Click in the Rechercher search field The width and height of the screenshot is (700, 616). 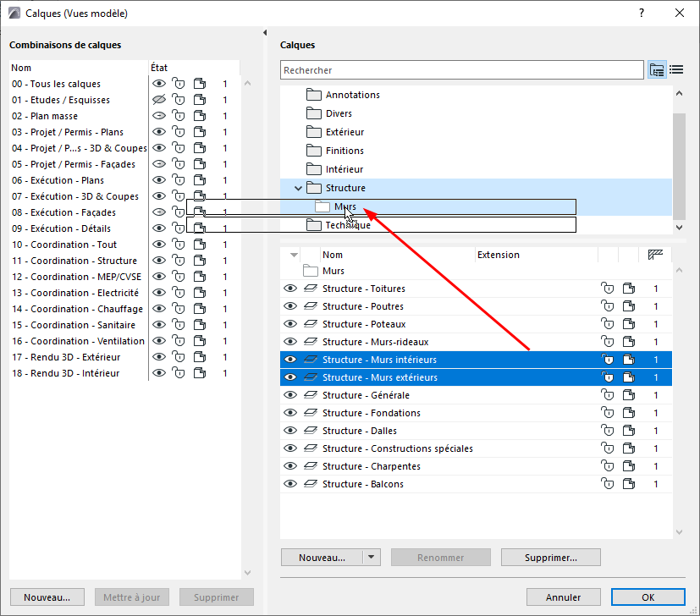pyautogui.click(x=462, y=70)
